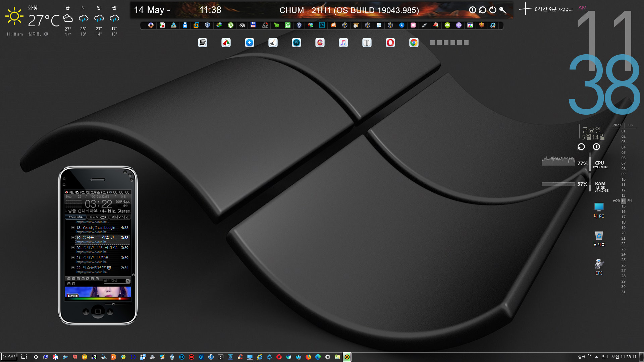This screenshot has width=644, height=362.
Task: Click the blue floppy disk launcher icon
Action: [253, 25]
